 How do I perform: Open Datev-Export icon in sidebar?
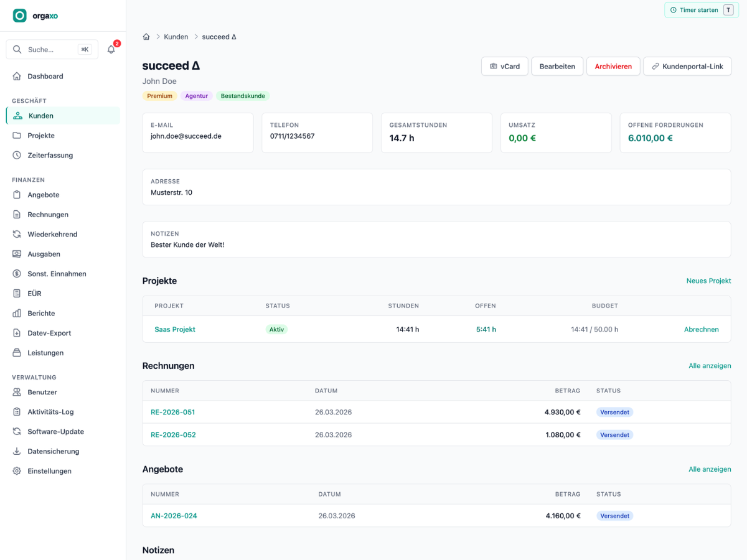click(x=17, y=333)
